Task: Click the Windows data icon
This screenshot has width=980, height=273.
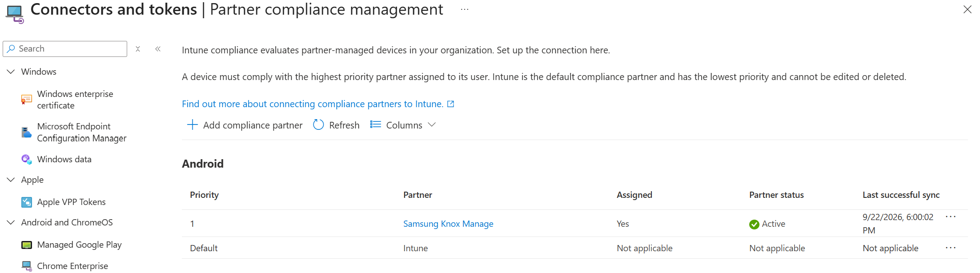Action: [27, 159]
